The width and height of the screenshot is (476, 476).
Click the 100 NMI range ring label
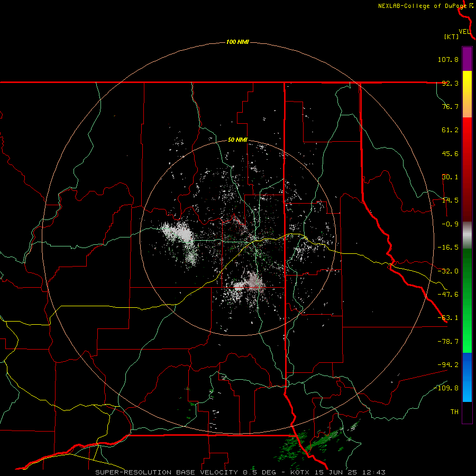(x=237, y=42)
